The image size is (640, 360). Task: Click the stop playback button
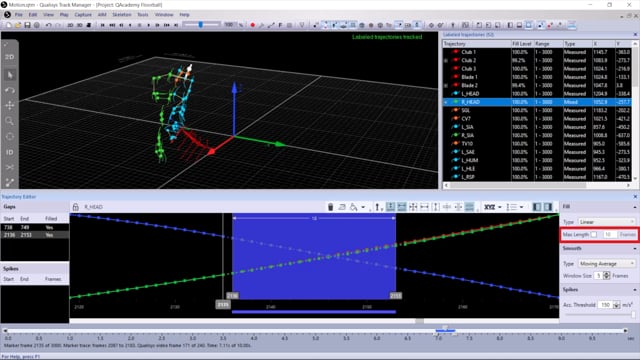point(139,25)
